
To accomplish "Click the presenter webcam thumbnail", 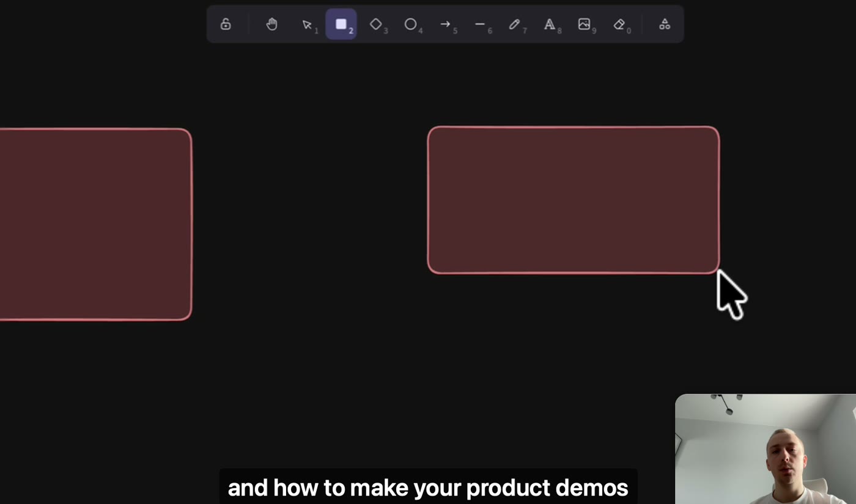I will click(x=766, y=449).
